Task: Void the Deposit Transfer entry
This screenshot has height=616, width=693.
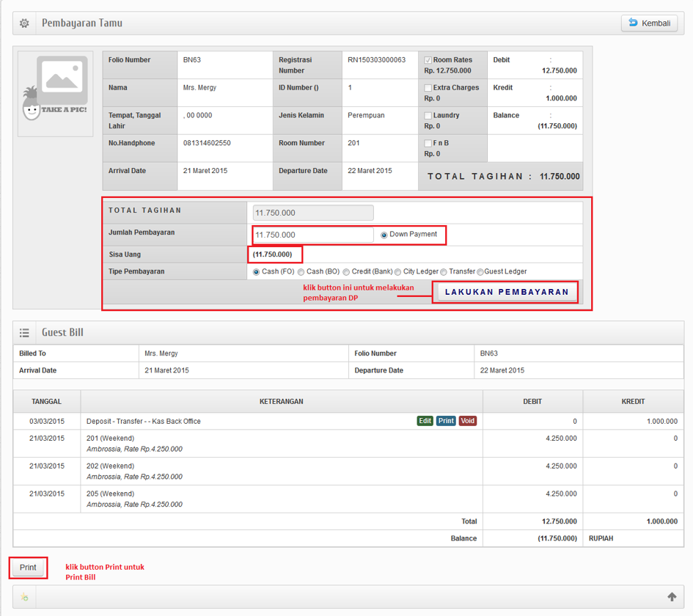Action: click(468, 421)
